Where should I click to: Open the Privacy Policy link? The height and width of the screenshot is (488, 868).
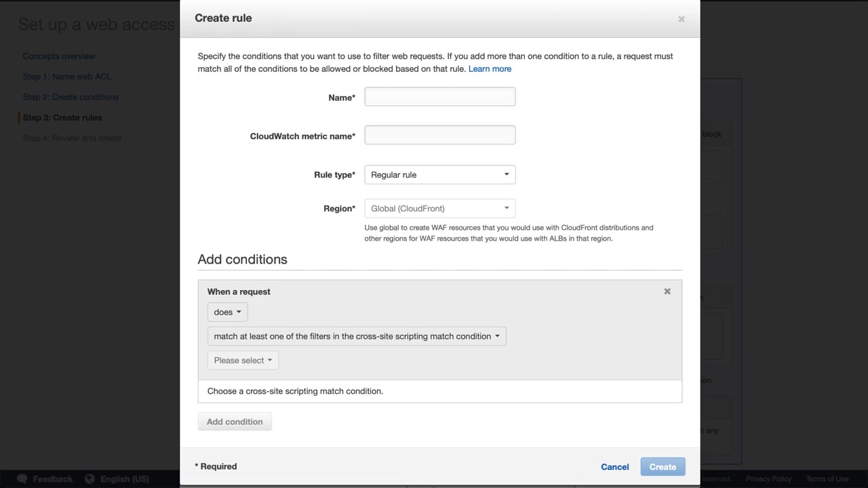pos(768,479)
